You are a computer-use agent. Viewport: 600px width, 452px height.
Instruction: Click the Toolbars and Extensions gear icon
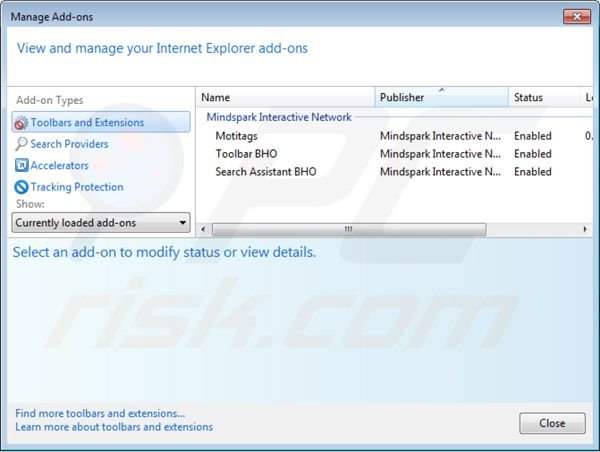[x=21, y=123]
